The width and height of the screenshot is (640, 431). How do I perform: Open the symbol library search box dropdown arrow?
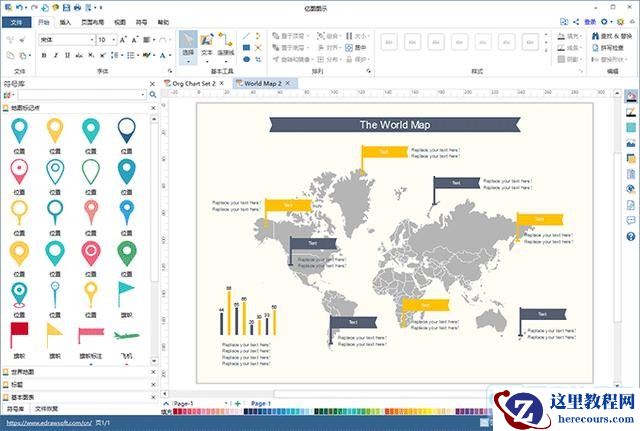point(143,95)
